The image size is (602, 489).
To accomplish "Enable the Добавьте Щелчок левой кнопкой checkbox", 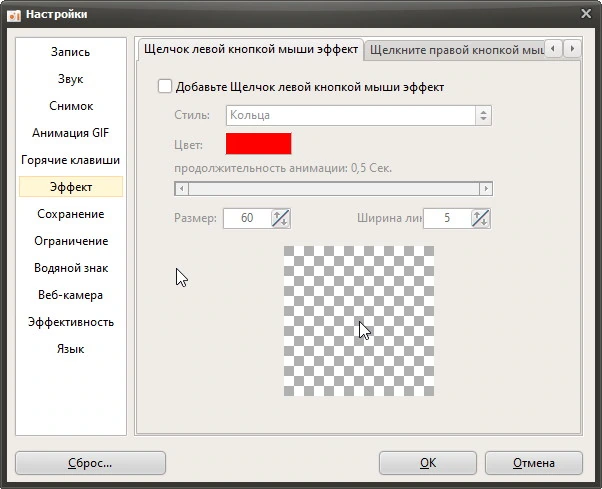I will [x=165, y=86].
